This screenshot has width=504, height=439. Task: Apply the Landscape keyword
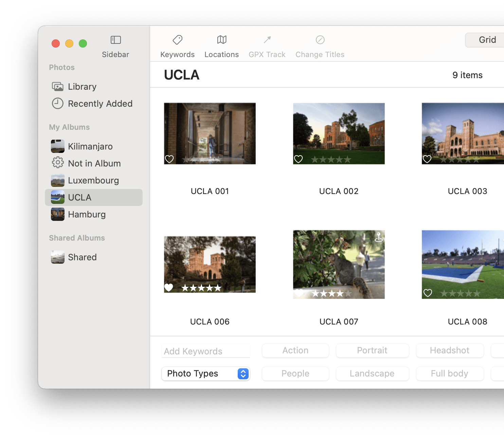pos(373,374)
